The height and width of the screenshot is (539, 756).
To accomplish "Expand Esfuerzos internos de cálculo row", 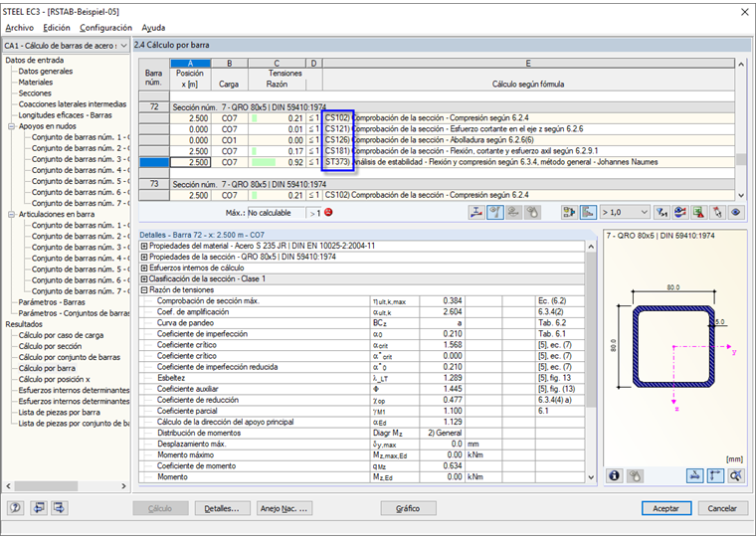I will (x=143, y=269).
